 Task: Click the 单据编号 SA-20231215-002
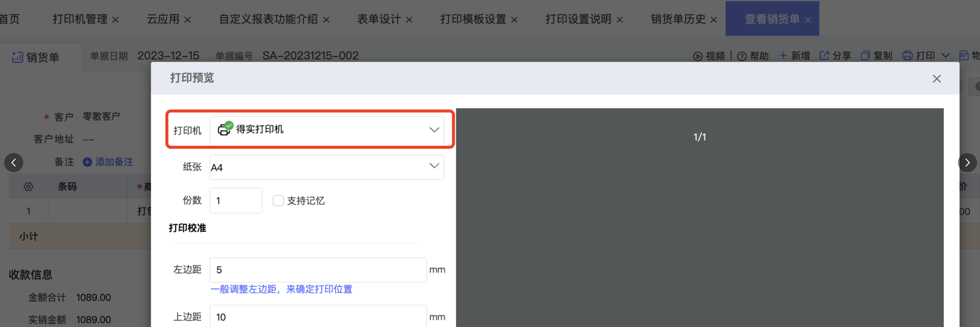pos(310,56)
